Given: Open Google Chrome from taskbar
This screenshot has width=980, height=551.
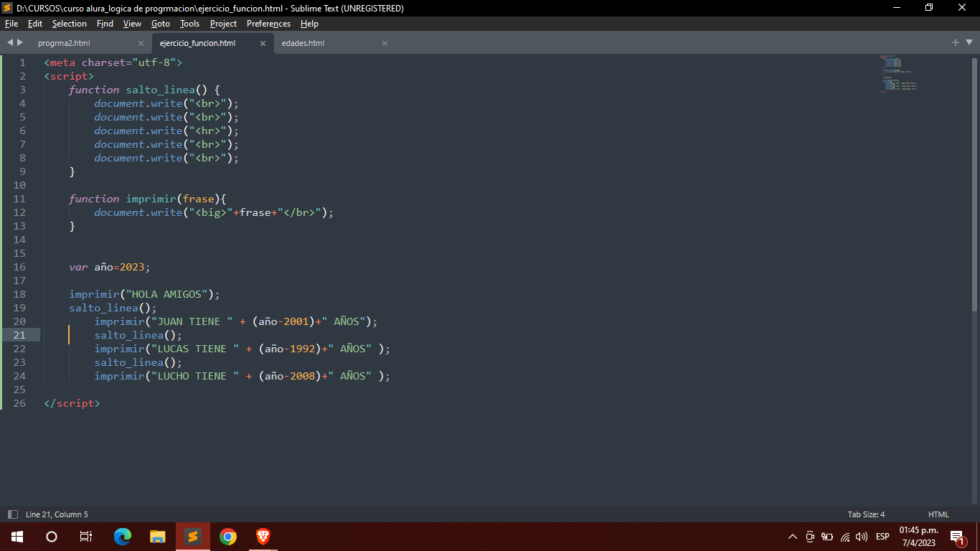Looking at the screenshot, I should (228, 536).
